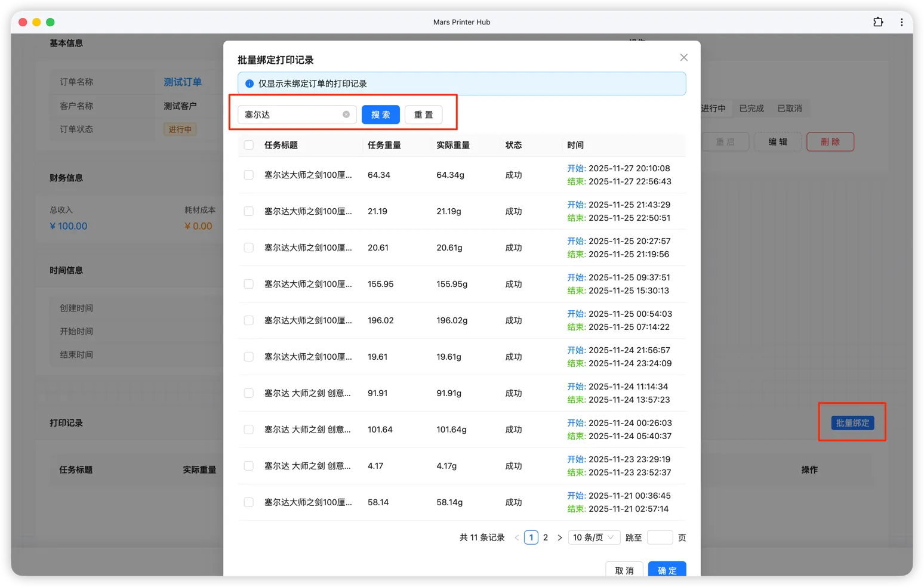Open the 10 条/页 page size dropdown
924x587 pixels.
tap(594, 537)
